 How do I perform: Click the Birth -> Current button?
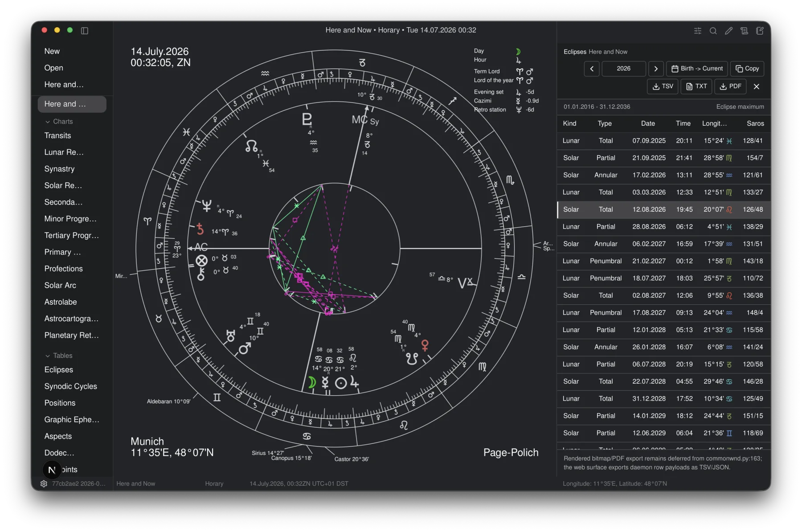click(697, 69)
